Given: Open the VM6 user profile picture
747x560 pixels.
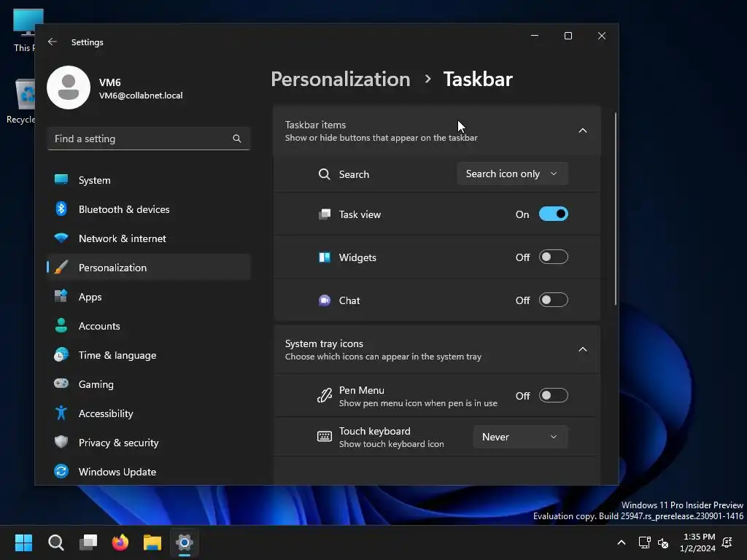Looking at the screenshot, I should pos(69,87).
